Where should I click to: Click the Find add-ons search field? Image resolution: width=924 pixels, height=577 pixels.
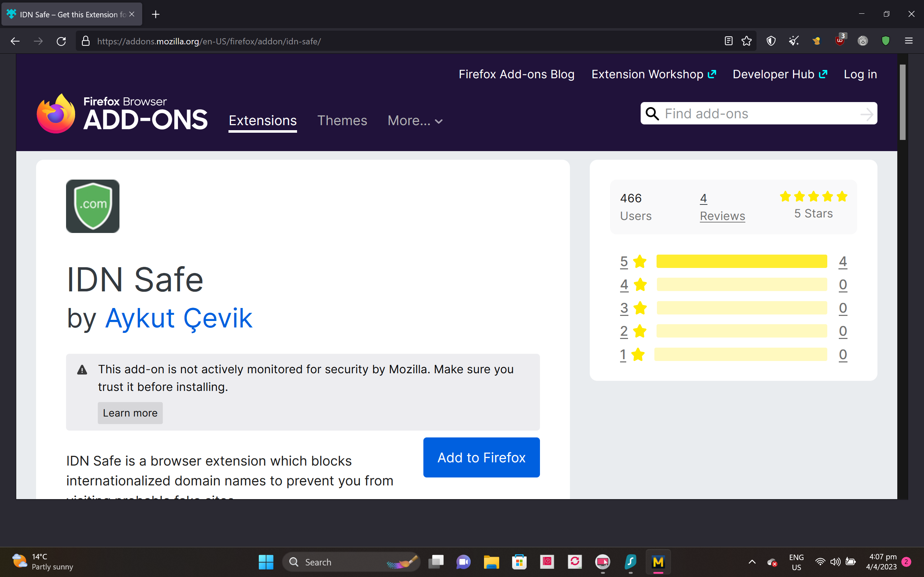point(760,114)
